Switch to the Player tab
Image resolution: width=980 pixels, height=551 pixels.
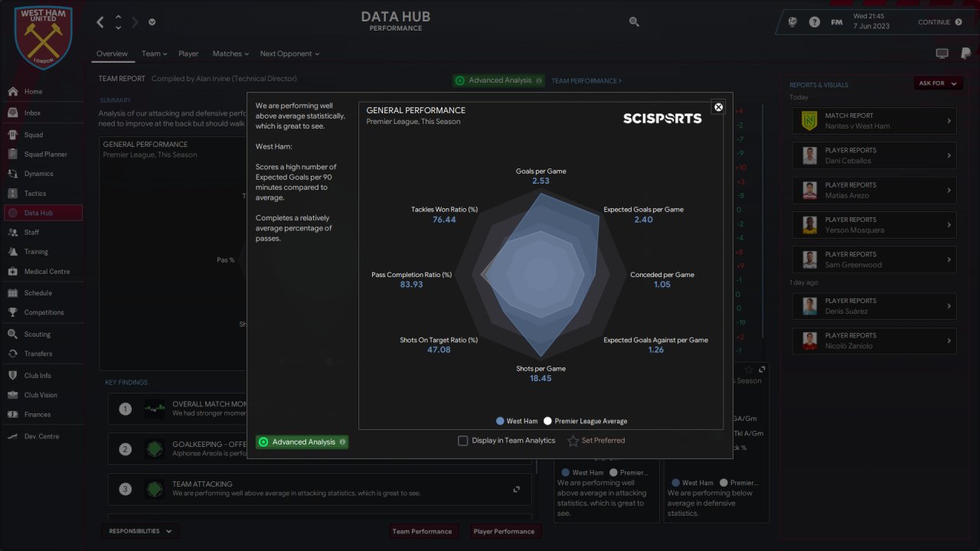point(188,54)
